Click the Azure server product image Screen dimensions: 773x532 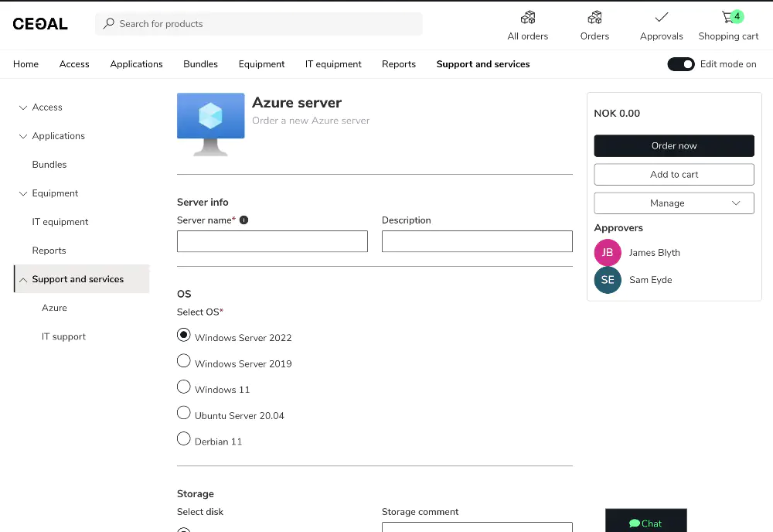(210, 124)
